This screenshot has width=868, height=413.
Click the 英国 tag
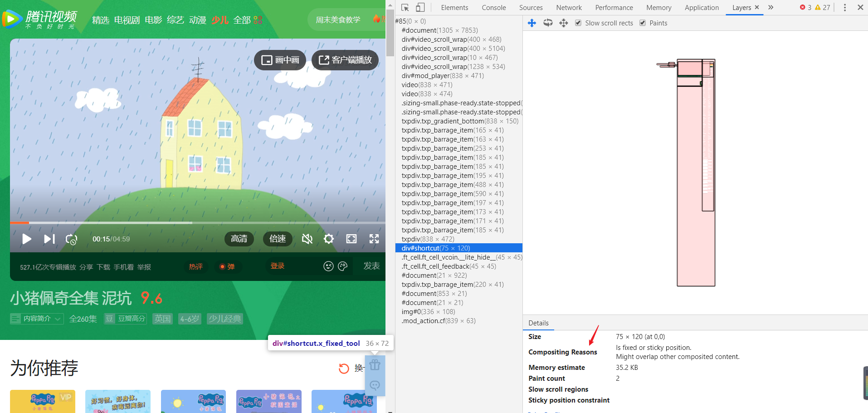tap(162, 319)
